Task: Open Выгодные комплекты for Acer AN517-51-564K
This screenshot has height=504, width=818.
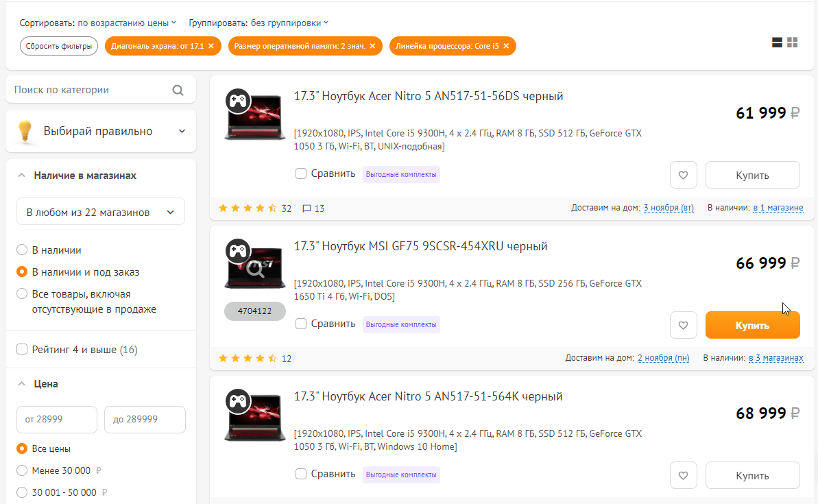Action: click(x=401, y=475)
